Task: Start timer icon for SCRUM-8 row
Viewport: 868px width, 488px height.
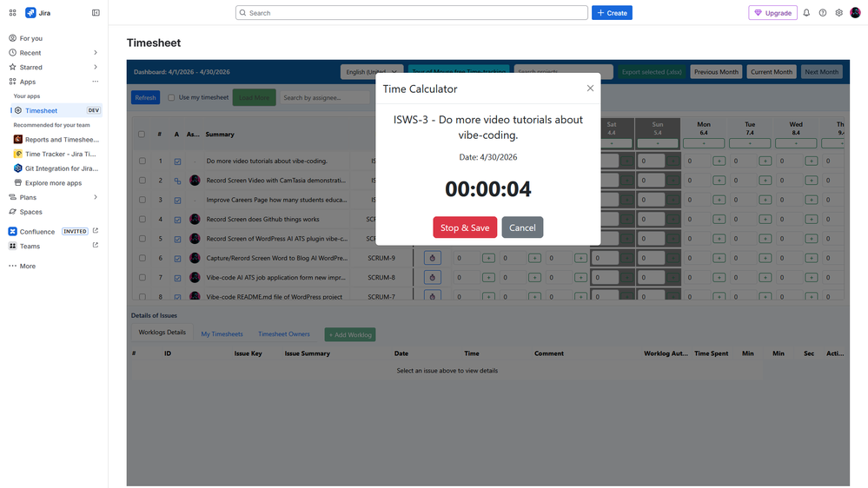Action: [x=433, y=277]
